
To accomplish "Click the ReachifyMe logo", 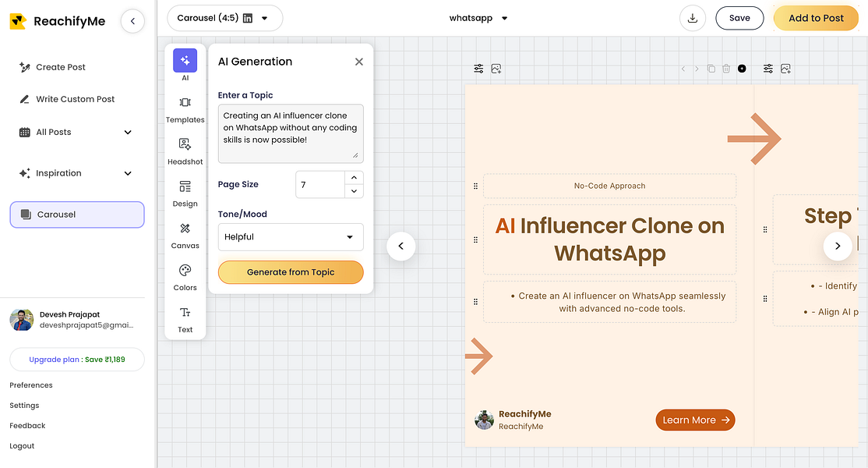I will click(58, 21).
